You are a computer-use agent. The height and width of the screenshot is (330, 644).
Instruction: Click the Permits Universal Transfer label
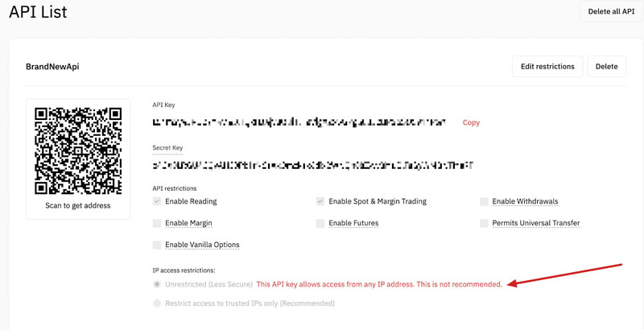(536, 223)
